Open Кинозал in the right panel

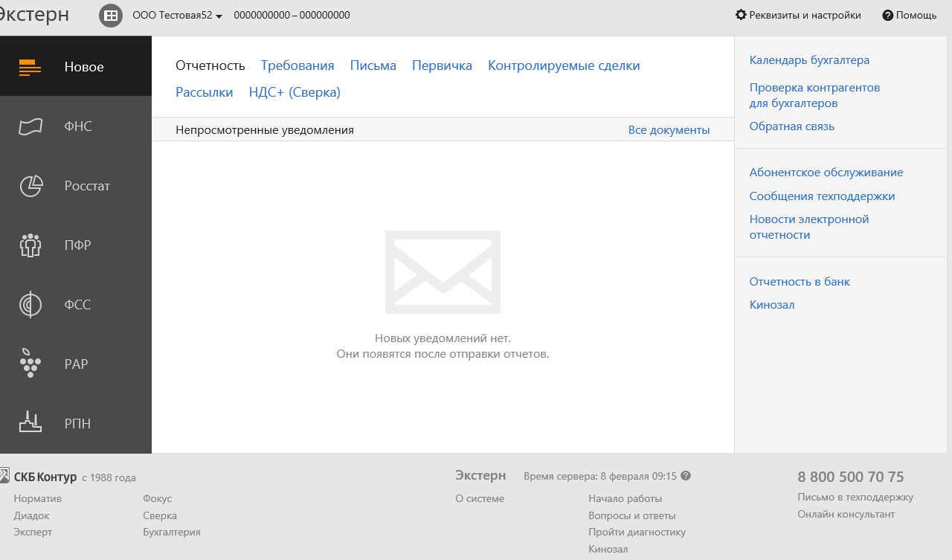[x=772, y=305]
